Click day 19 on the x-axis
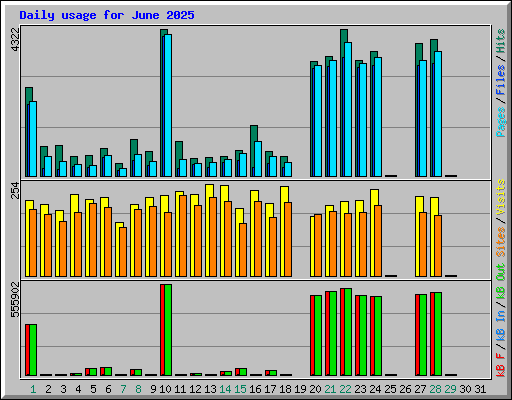 [x=300, y=389]
